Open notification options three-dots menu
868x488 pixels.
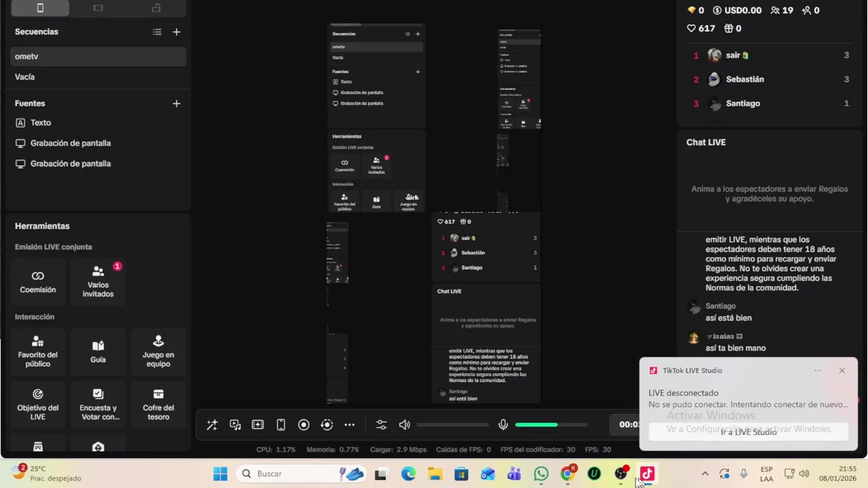[818, 371]
